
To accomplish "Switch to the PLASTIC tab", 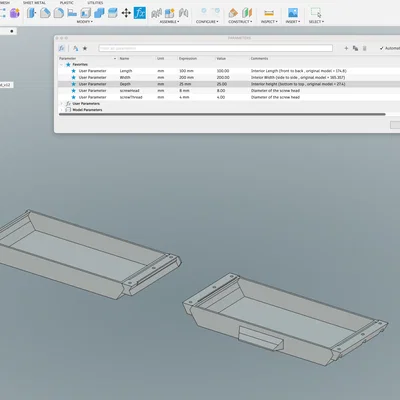I will (67, 3).
